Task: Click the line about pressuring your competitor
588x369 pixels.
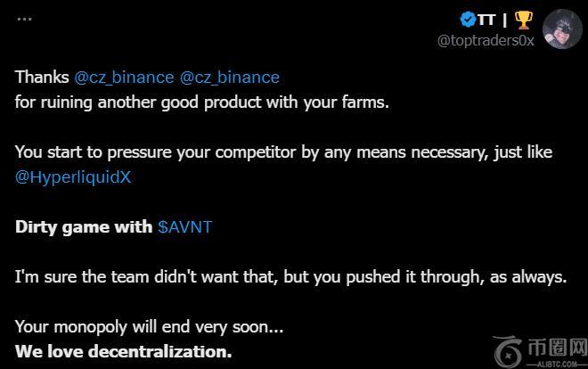Action: pyautogui.click(x=283, y=152)
